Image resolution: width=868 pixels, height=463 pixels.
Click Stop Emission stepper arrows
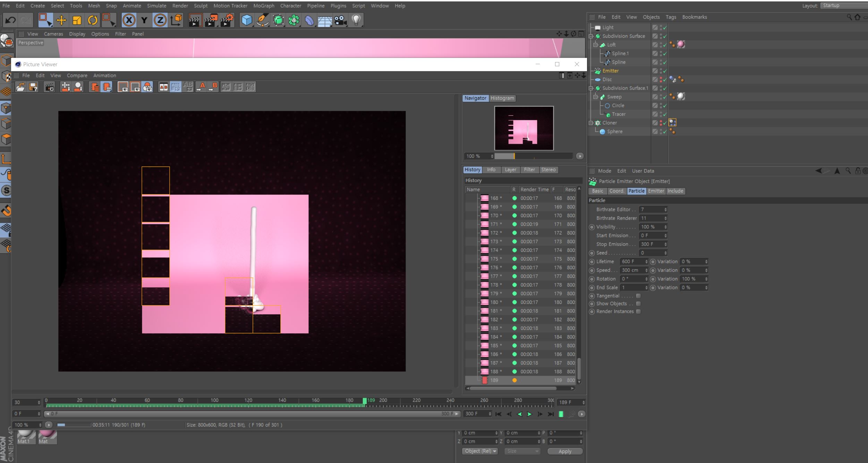point(665,244)
